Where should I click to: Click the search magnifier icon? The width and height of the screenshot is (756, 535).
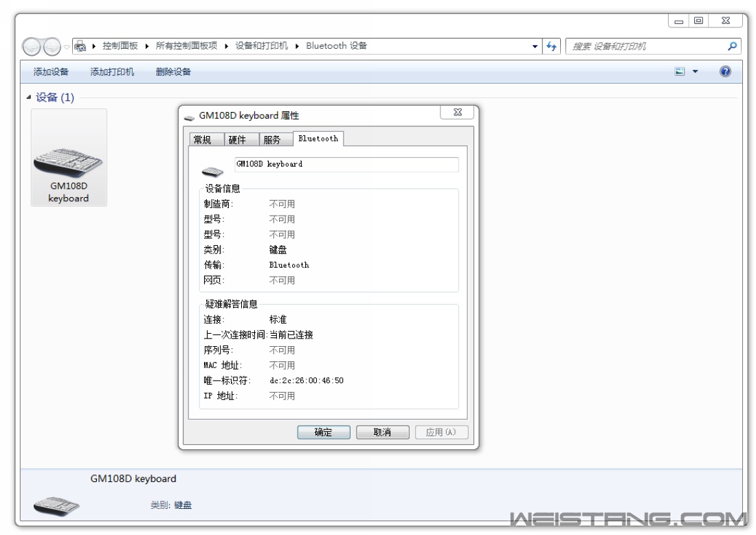click(x=733, y=46)
